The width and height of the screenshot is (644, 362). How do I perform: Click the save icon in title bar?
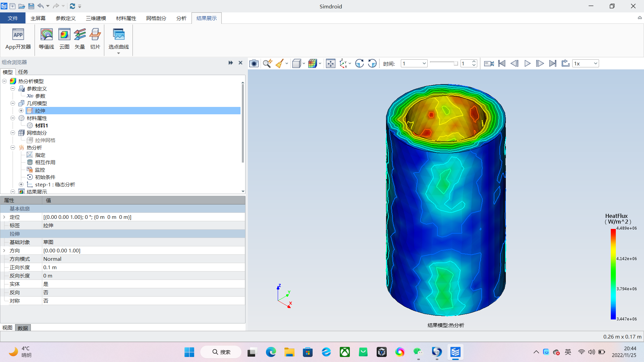[x=31, y=6]
